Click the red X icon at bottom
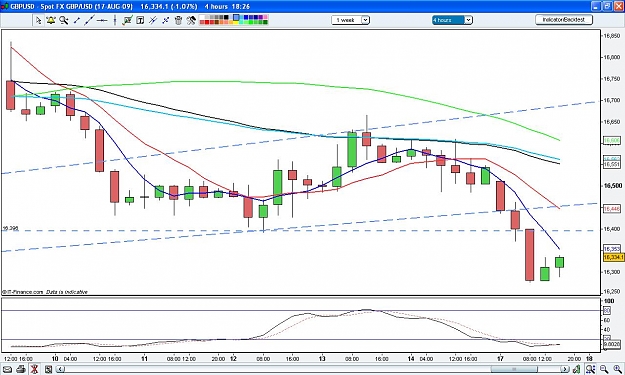 (34, 369)
